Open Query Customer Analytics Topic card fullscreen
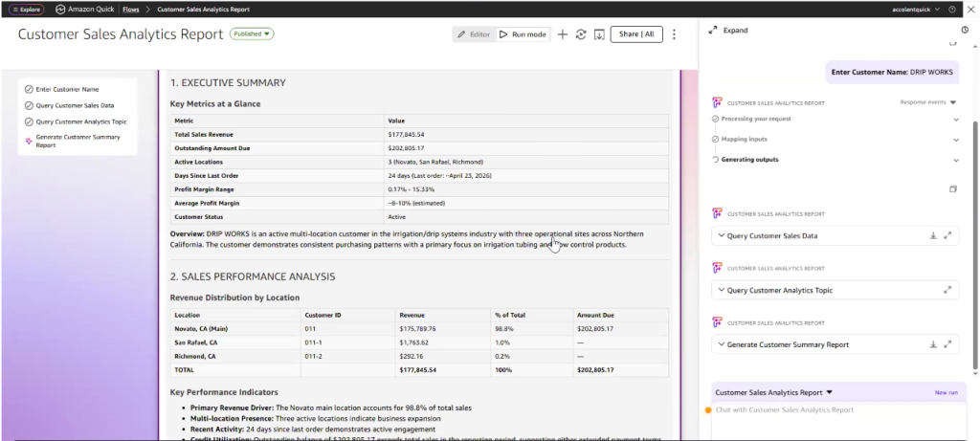980x441 pixels. [x=947, y=290]
